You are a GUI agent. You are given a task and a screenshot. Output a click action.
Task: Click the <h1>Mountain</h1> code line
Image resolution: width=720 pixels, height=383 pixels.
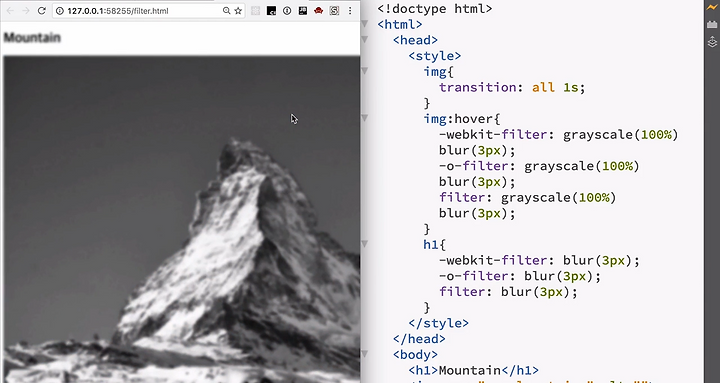(x=473, y=370)
